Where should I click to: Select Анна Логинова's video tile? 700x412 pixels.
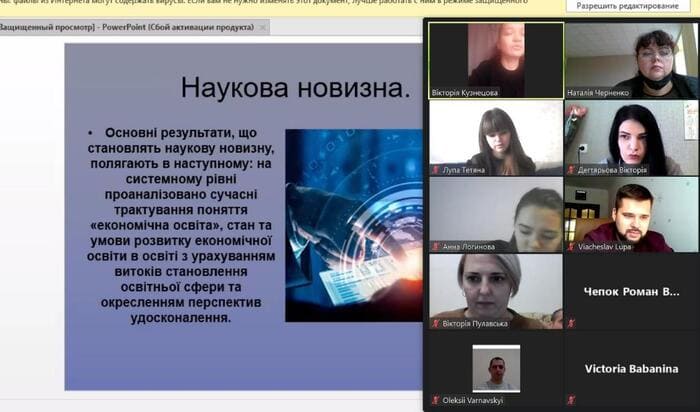click(496, 215)
